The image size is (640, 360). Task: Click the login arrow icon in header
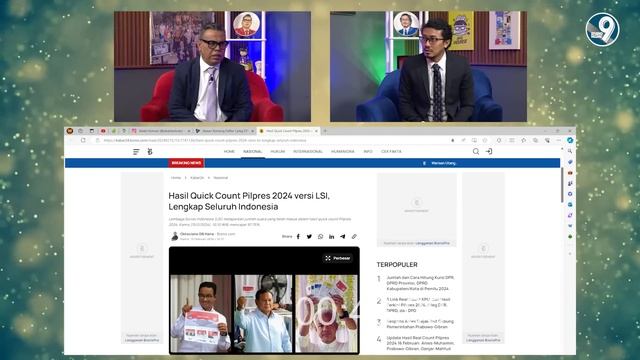tap(489, 151)
